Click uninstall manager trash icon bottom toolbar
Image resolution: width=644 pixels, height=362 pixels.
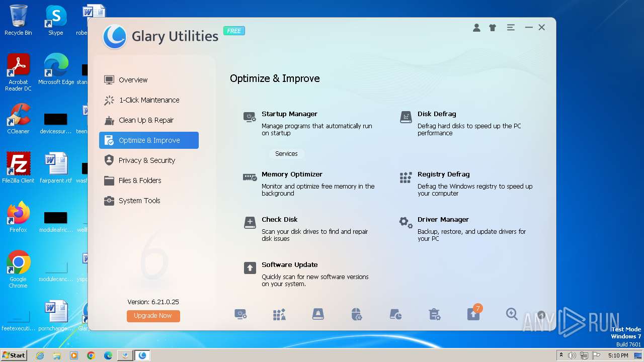tap(435, 315)
